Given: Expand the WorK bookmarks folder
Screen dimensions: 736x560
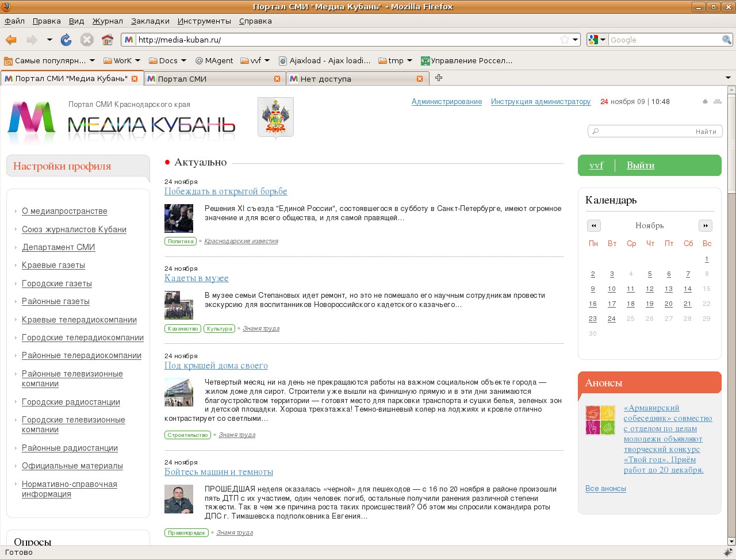Looking at the screenshot, I should (122, 60).
